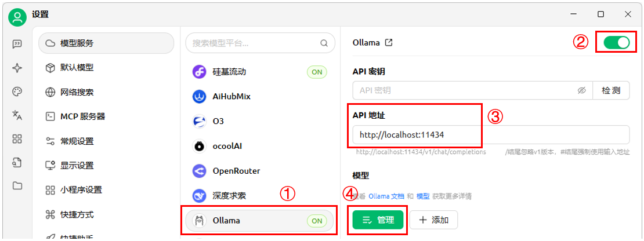Screen dimensions: 644x241
Task: Click the API endpoint preview URL text
Action: pos(421,152)
